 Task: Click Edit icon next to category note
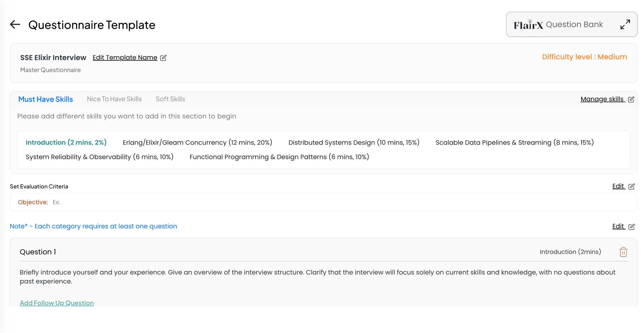pos(631,226)
